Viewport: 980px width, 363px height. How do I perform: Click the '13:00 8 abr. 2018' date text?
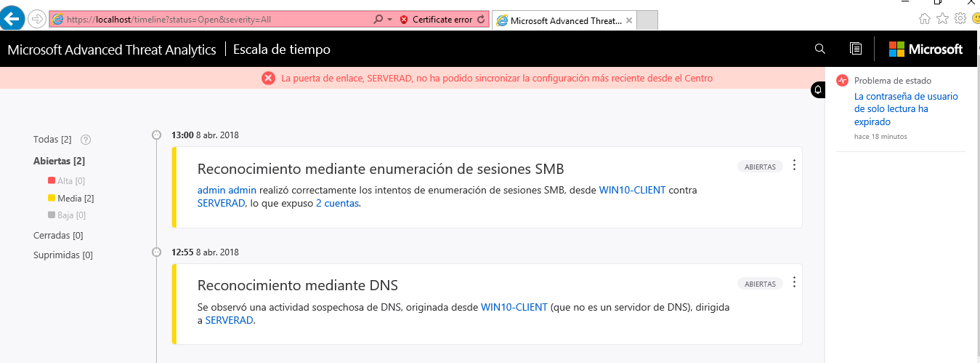coord(205,135)
